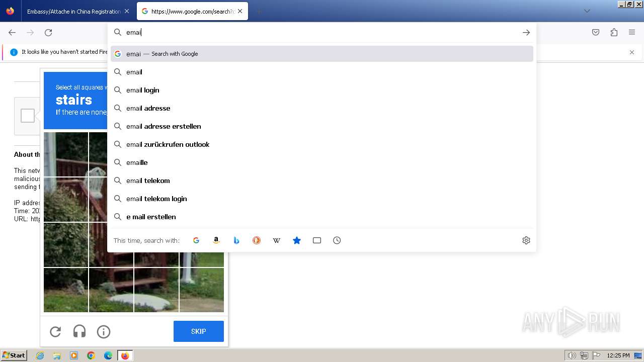Select the google.com search tab
644x362 pixels.
coord(193,11)
